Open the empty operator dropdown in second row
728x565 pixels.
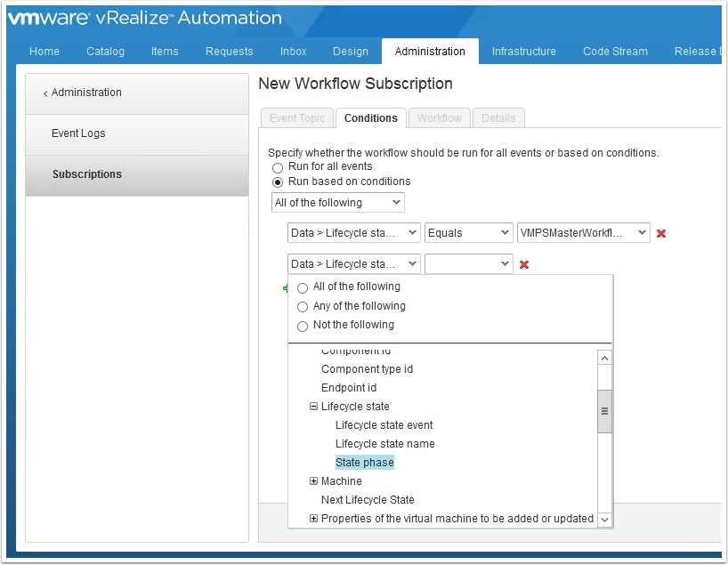[x=468, y=263]
